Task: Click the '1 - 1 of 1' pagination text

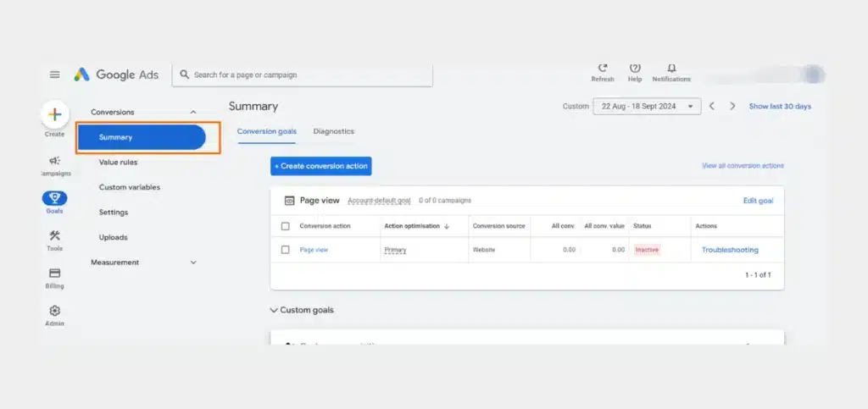Action: tap(758, 274)
